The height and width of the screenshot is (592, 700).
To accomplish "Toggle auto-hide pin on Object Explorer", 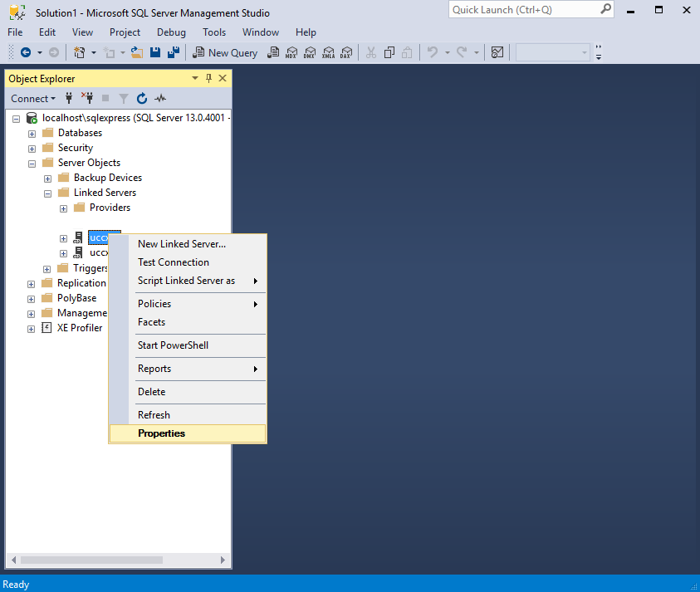I will 208,78.
